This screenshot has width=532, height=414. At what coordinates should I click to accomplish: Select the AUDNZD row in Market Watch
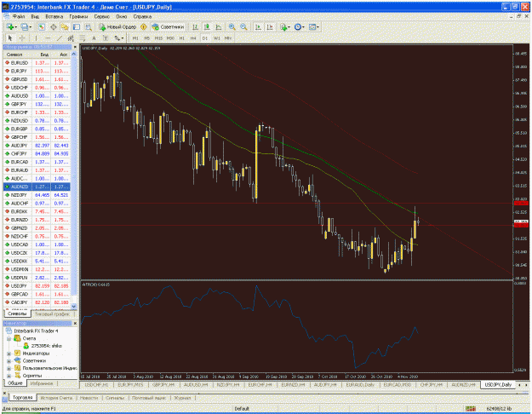click(x=37, y=187)
